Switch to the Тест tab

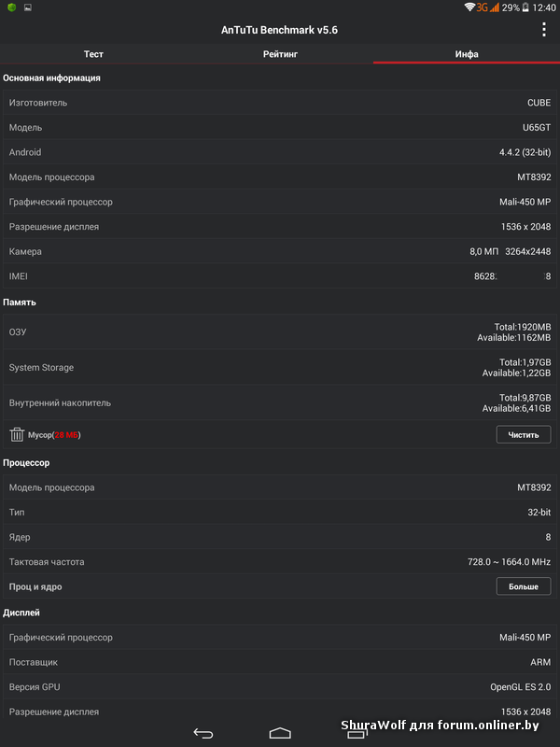tap(93, 54)
